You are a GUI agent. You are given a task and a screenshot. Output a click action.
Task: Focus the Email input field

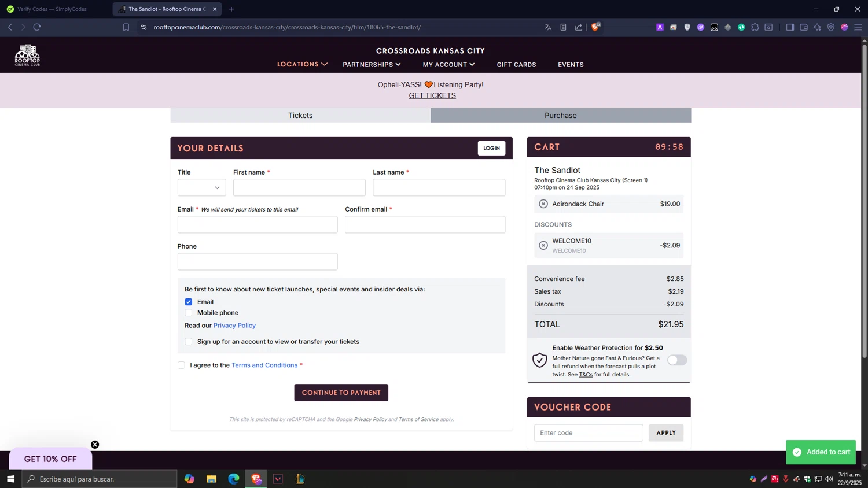click(258, 224)
